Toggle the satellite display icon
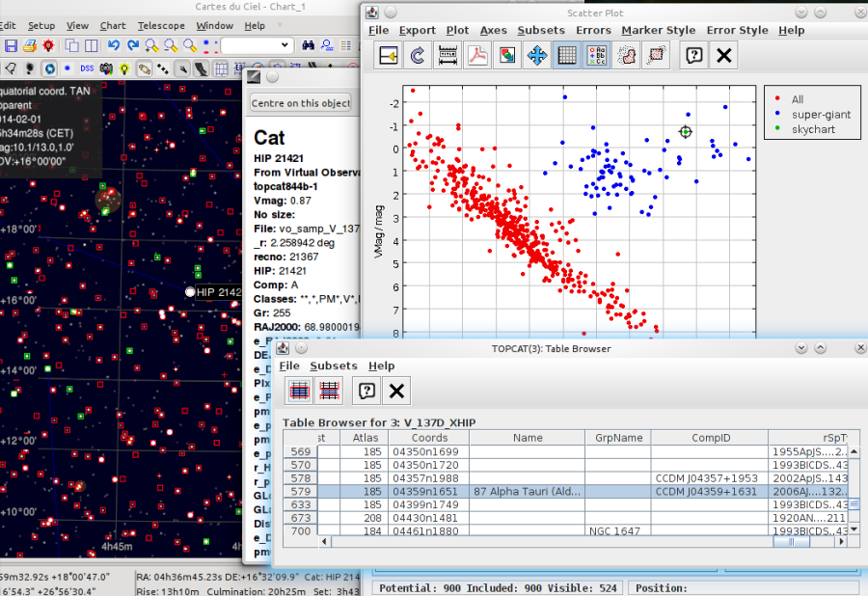 163,68
